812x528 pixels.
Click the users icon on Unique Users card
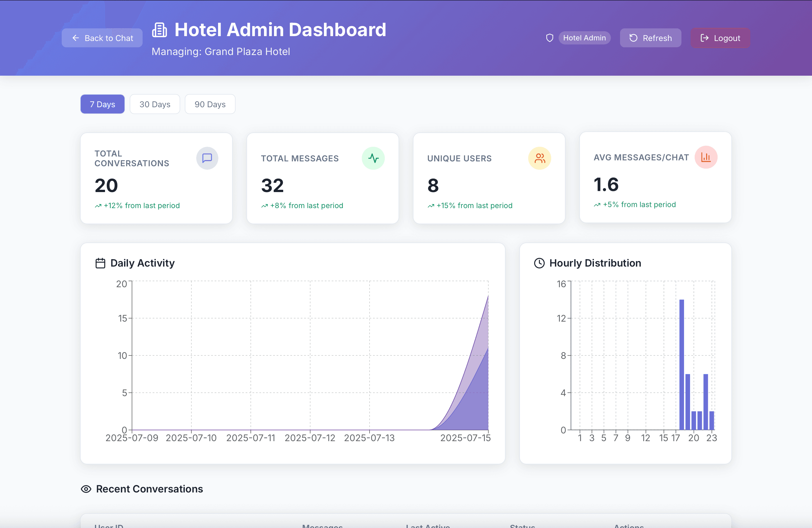pyautogui.click(x=539, y=158)
